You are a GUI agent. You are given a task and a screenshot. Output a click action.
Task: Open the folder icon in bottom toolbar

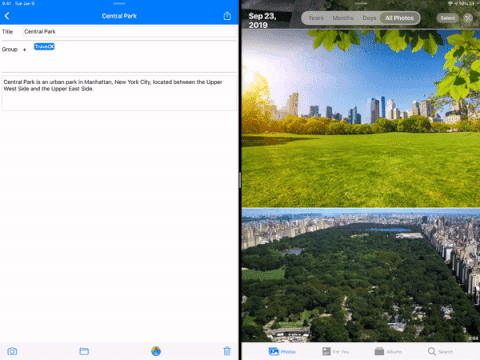84,351
